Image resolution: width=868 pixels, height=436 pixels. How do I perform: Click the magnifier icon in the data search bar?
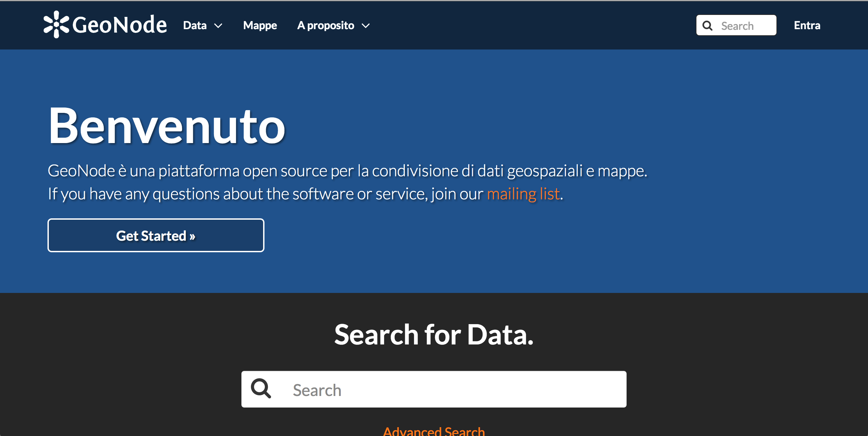(261, 389)
